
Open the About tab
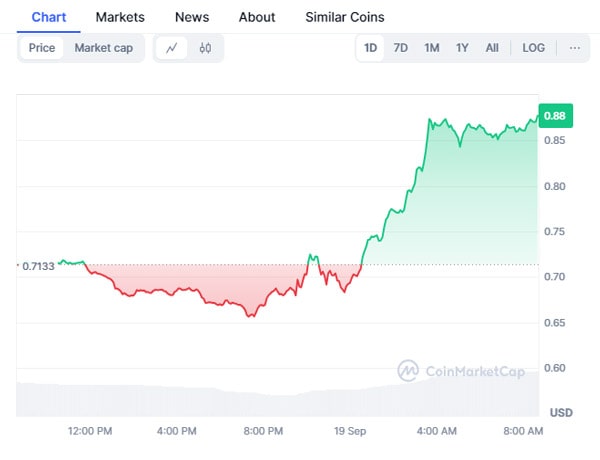click(x=257, y=17)
